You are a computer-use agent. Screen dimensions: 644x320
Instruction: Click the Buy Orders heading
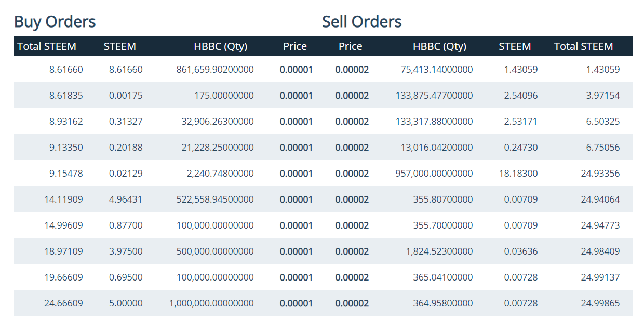click(x=55, y=22)
